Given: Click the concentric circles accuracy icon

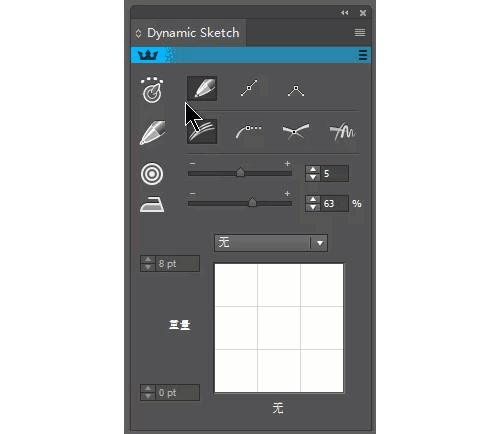Looking at the screenshot, I should (x=152, y=174).
